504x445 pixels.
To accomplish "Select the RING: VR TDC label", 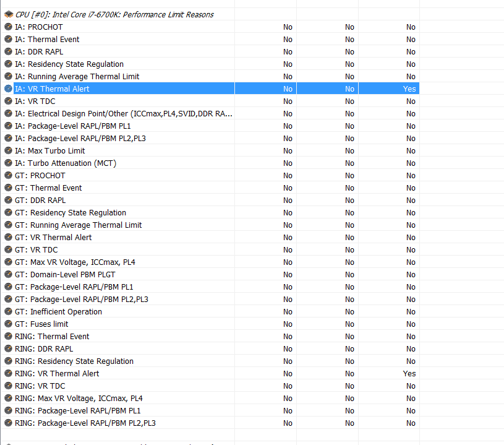I will tap(40, 386).
